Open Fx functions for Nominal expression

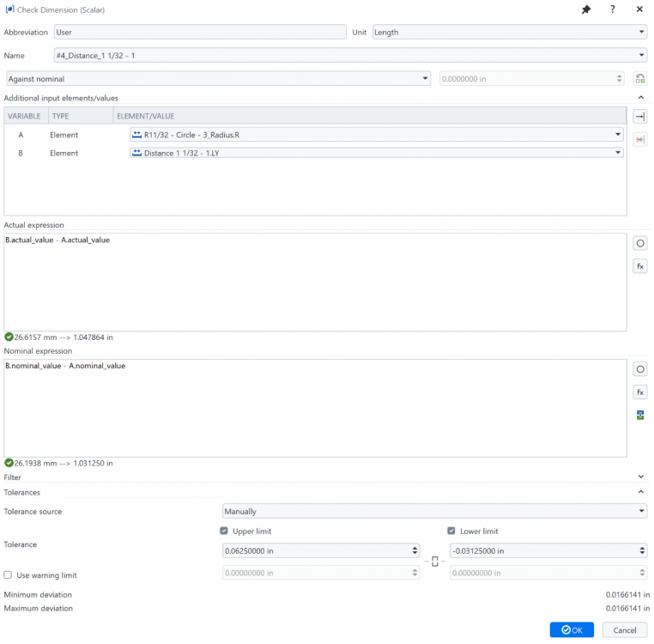(639, 392)
